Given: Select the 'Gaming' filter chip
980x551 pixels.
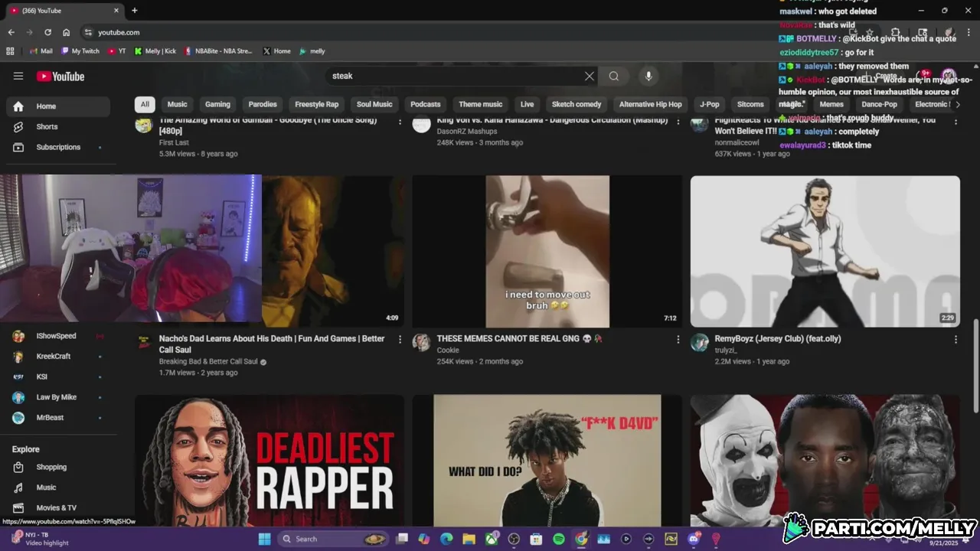Looking at the screenshot, I should pos(217,104).
